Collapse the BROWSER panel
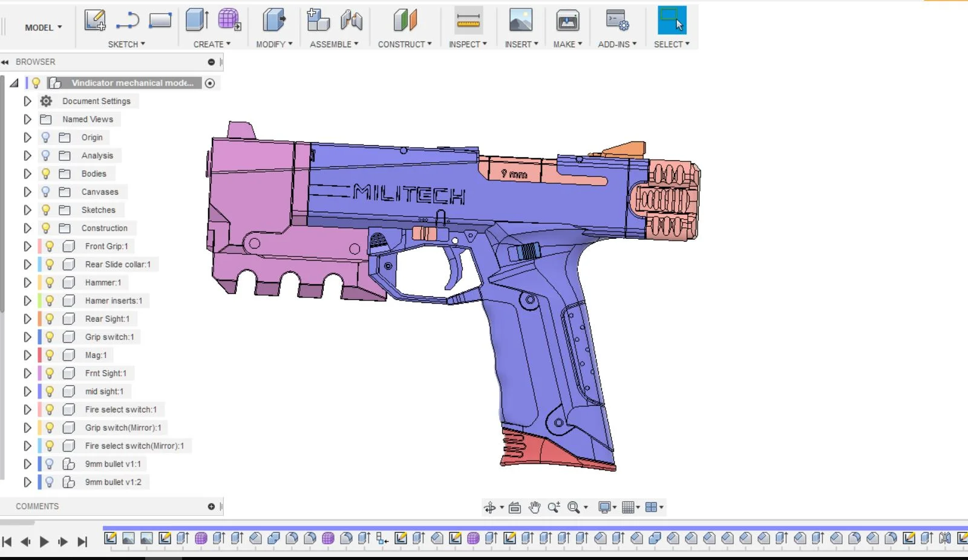Viewport: 968px width, 560px height. click(5, 62)
